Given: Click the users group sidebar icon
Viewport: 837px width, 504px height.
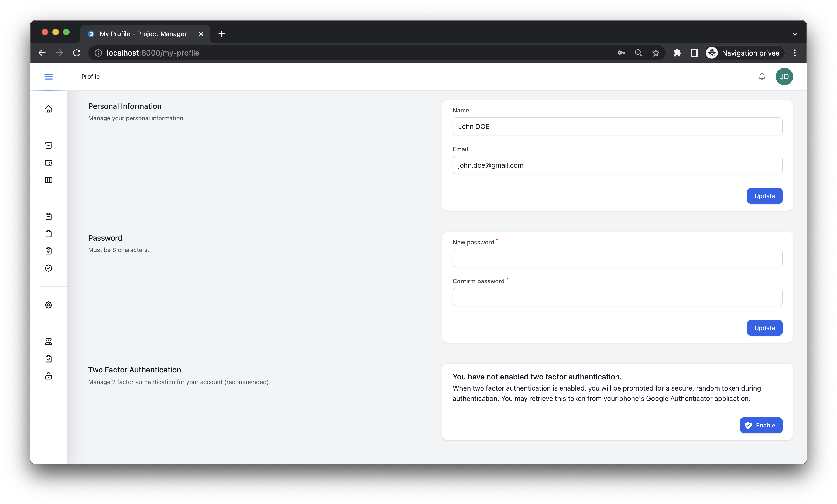Looking at the screenshot, I should click(x=49, y=341).
